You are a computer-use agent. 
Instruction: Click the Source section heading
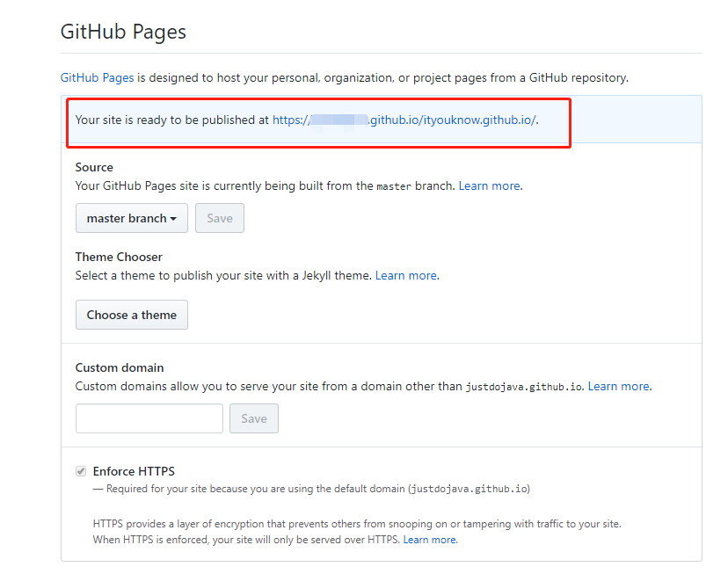(94, 167)
